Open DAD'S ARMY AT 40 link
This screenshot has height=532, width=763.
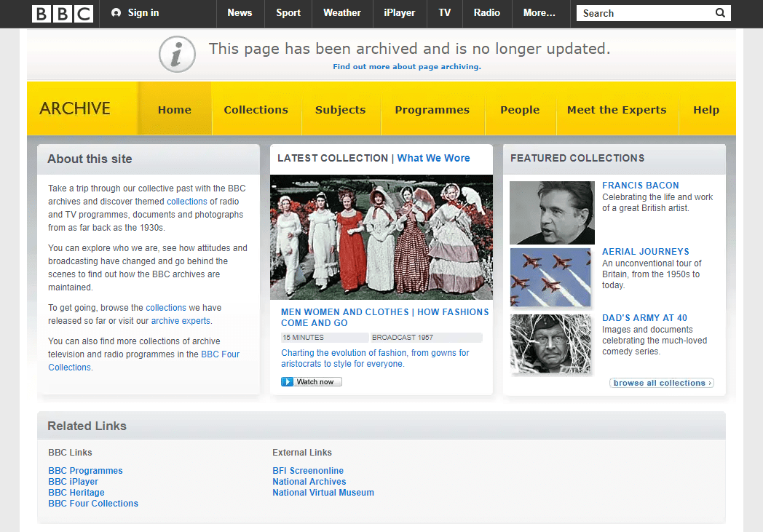tap(645, 317)
